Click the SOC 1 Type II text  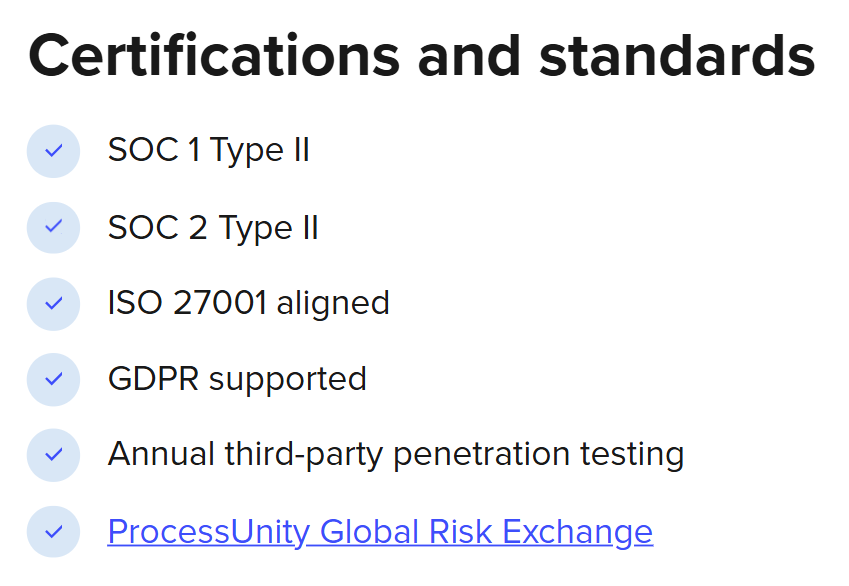tap(208, 149)
